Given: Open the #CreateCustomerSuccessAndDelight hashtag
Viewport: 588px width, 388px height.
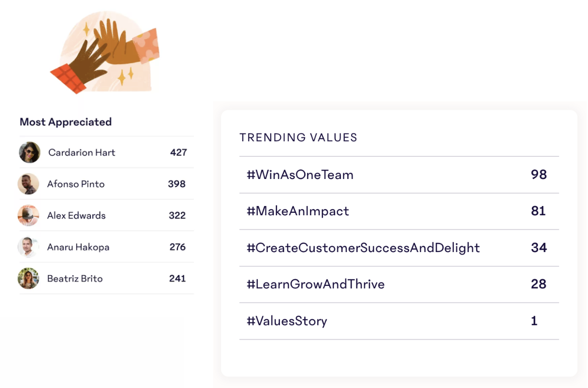Looking at the screenshot, I should [363, 248].
